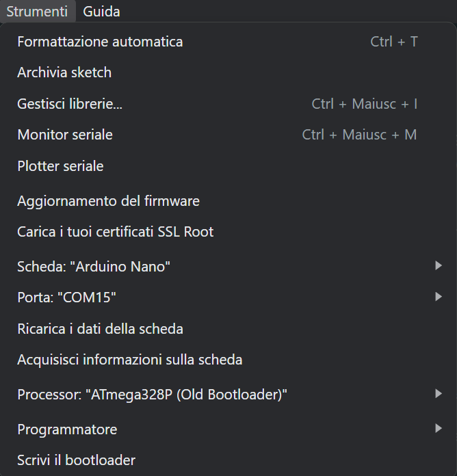The height and width of the screenshot is (476, 457).
Task: Click arrow beside Programmatore
Action: (x=439, y=428)
